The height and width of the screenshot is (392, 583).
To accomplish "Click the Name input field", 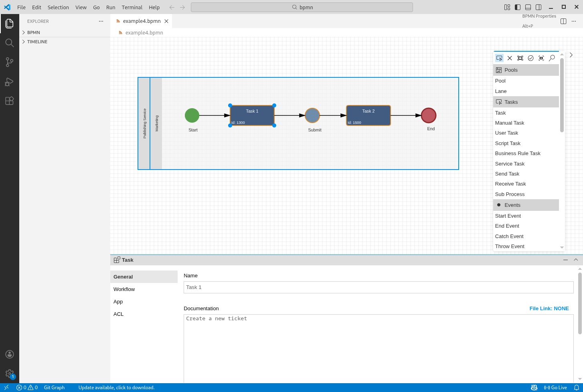I will [378, 287].
